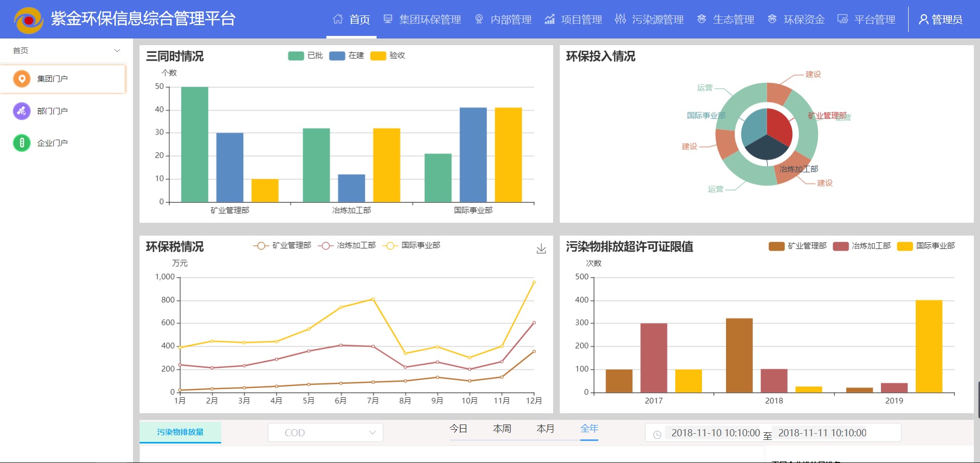Toggle 冶炼加工部 legend in 环保税情况 chart
The height and width of the screenshot is (463, 980).
[347, 245]
